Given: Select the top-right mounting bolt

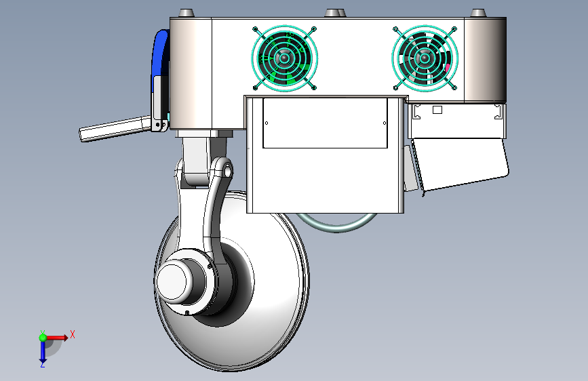Looking at the screenshot, I should (x=478, y=13).
